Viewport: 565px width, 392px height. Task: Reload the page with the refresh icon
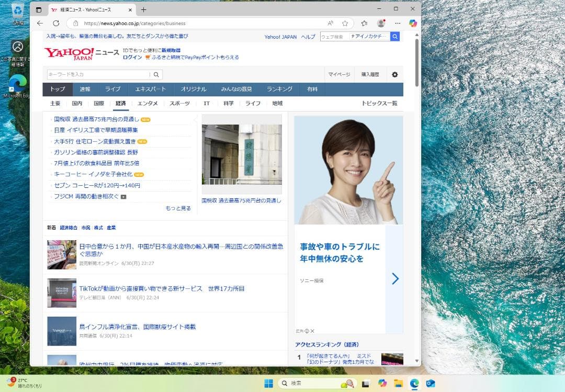pyautogui.click(x=56, y=23)
